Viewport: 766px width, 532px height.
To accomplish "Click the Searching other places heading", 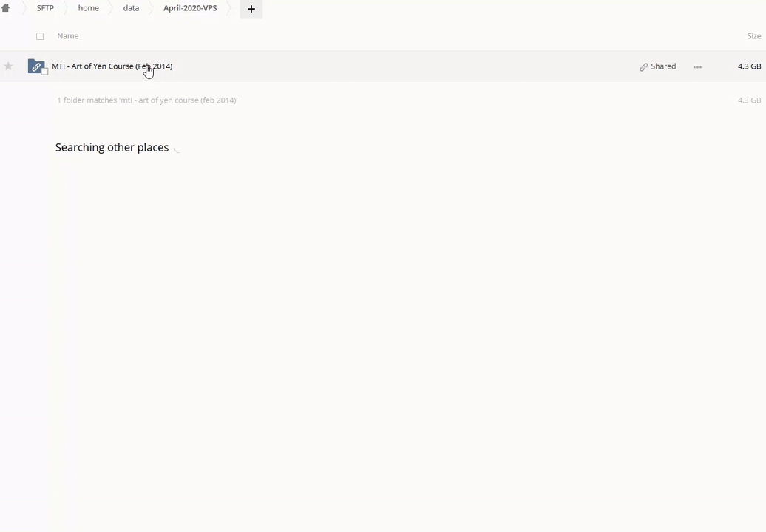I will point(112,147).
